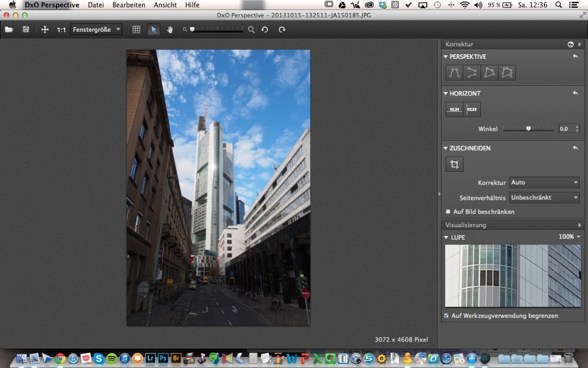588x368 pixels.
Task: Switch to the hand pan tool
Action: (171, 29)
